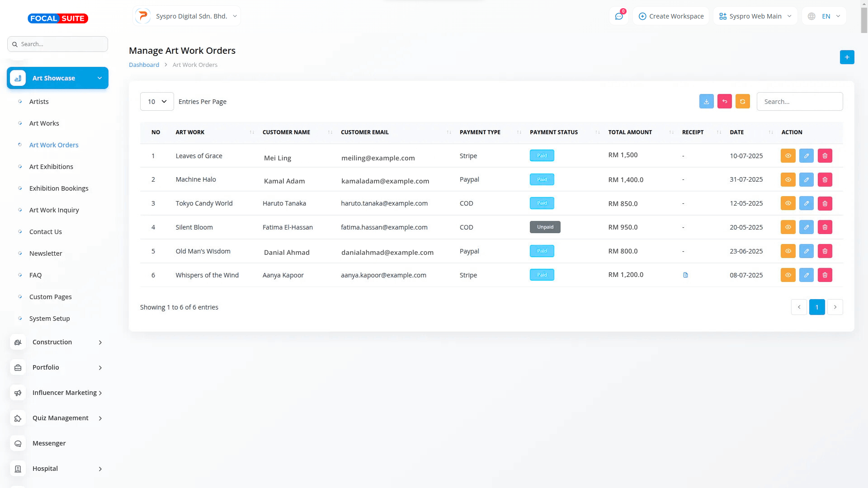Screen dimensions: 868x488
Task: Go to Exhibition Bookings menu item
Action: 59,188
